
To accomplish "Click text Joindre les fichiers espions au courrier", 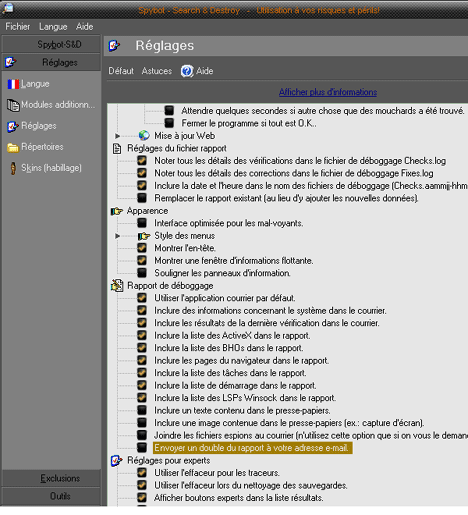I will coord(311,435).
